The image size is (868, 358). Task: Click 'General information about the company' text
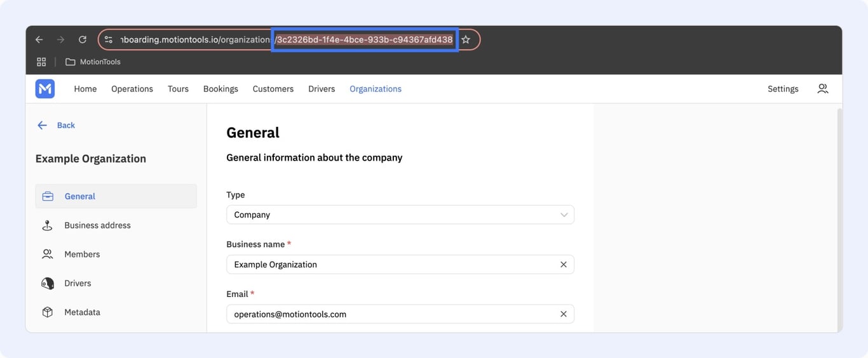(315, 157)
